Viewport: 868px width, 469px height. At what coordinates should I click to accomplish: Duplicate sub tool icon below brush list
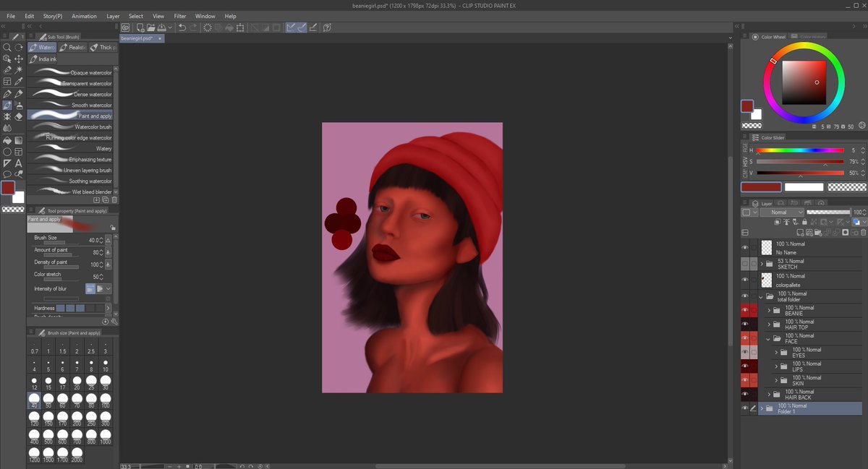pyautogui.click(x=106, y=199)
